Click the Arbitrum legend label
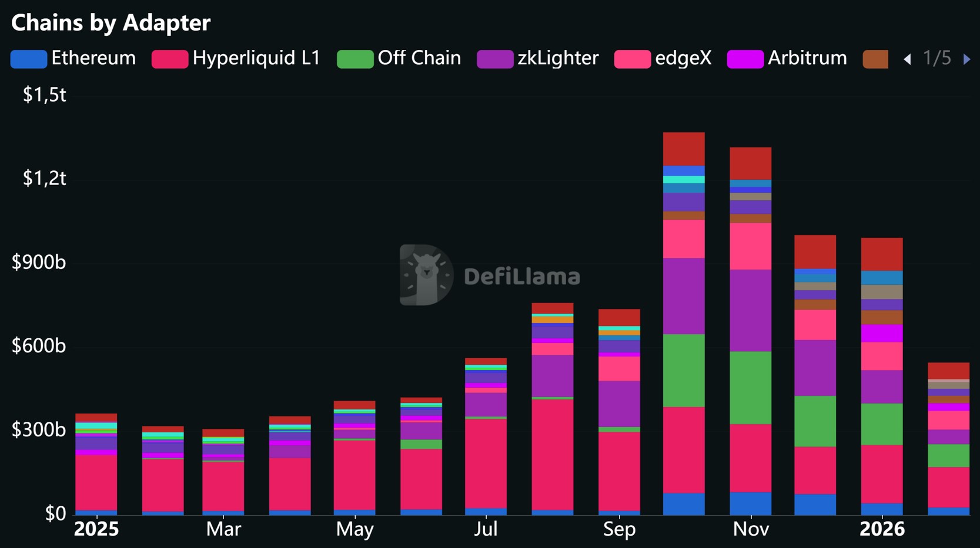Image resolution: width=980 pixels, height=548 pixels. [x=807, y=58]
